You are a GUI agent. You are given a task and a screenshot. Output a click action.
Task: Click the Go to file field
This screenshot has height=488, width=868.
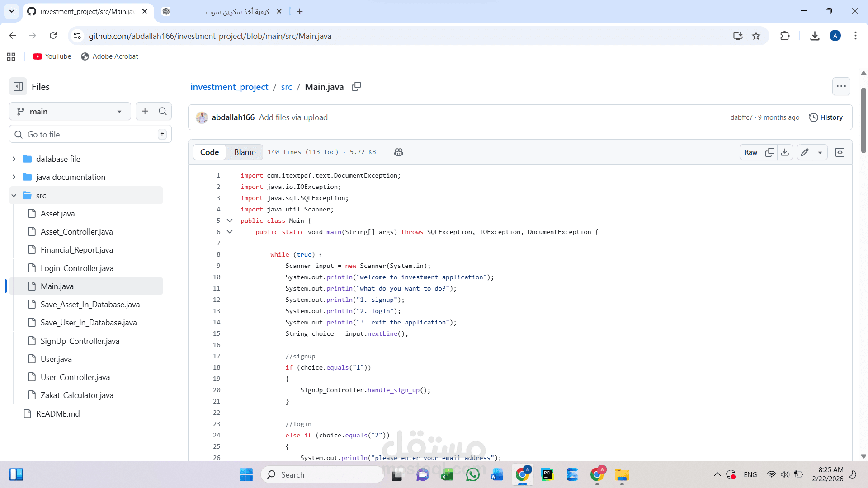(x=90, y=134)
